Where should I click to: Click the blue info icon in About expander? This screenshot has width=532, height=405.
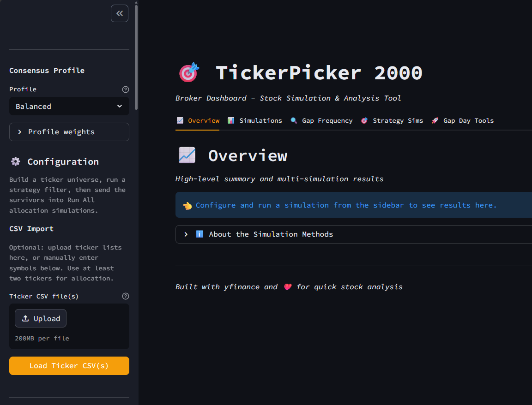[199, 234]
